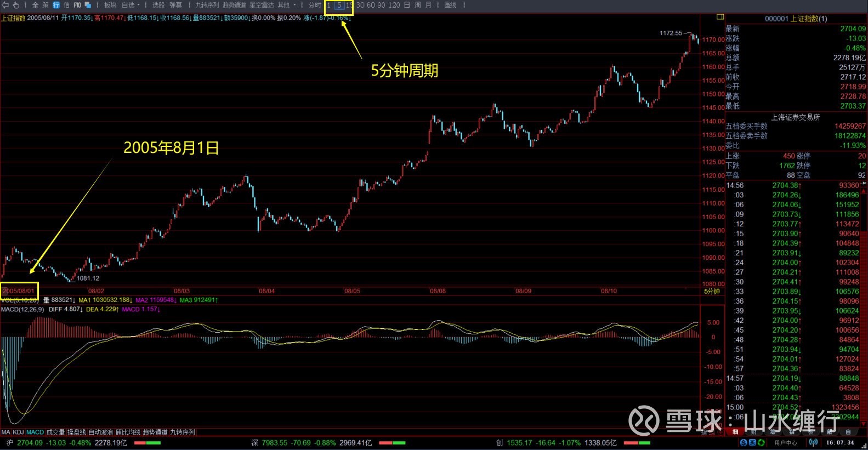Switch to the bottom 九转序列 indicator tab

click(x=183, y=432)
